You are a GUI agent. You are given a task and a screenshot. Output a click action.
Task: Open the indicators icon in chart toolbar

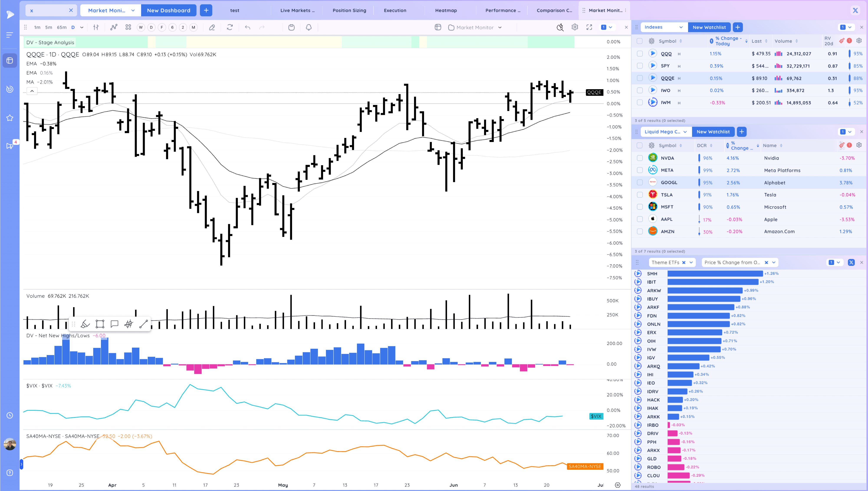click(x=114, y=27)
